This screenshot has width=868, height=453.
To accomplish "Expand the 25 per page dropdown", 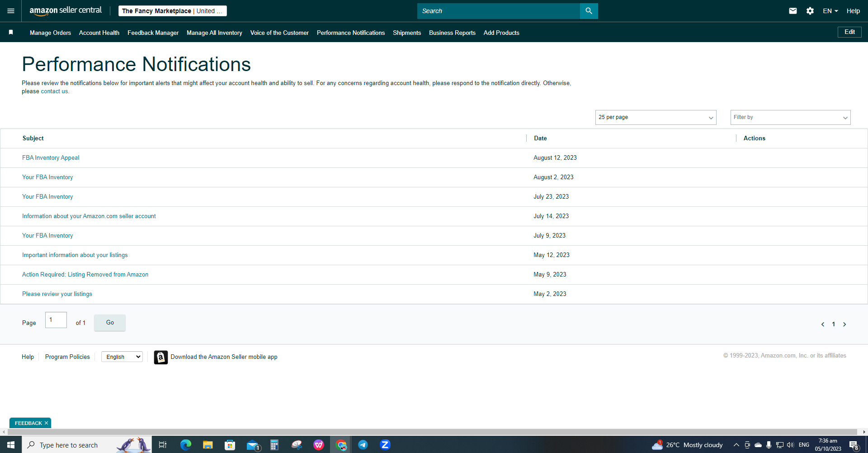I will point(656,117).
